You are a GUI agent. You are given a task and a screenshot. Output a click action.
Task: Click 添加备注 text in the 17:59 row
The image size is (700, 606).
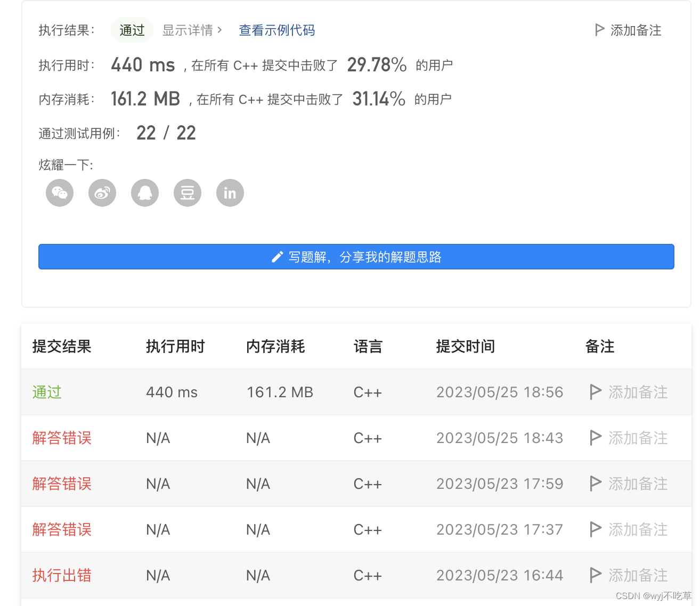[x=638, y=484]
